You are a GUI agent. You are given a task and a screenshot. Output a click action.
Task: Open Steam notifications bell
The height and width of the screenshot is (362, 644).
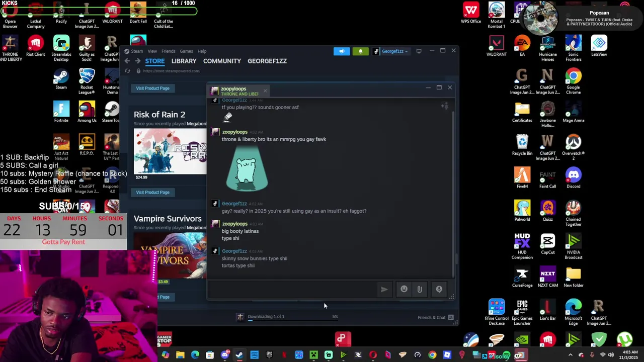(x=360, y=51)
